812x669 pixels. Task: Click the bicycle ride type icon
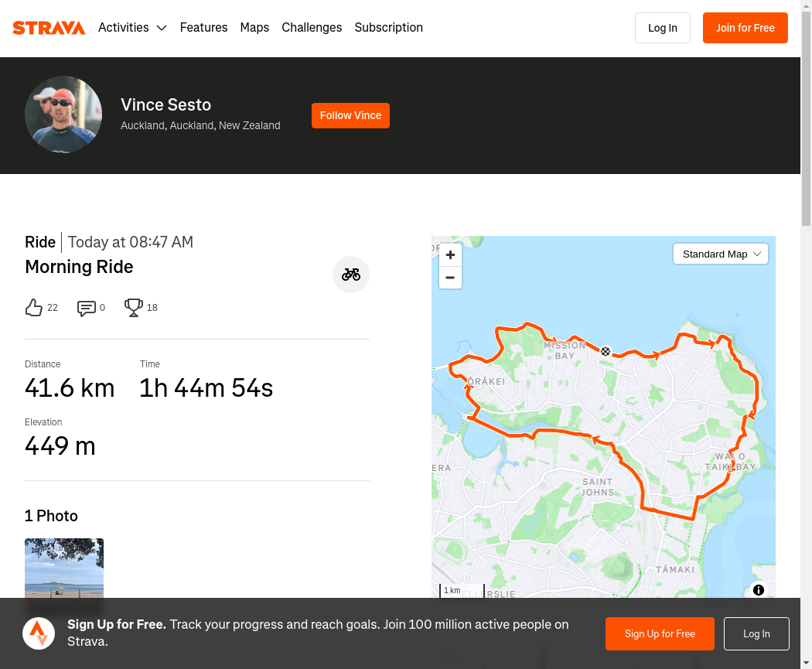(x=350, y=275)
